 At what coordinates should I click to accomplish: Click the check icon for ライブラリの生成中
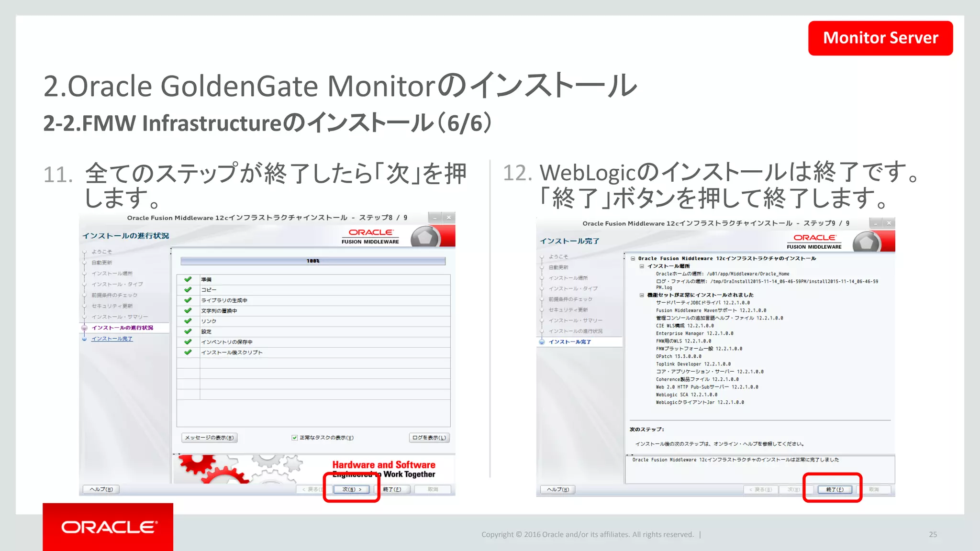click(188, 300)
